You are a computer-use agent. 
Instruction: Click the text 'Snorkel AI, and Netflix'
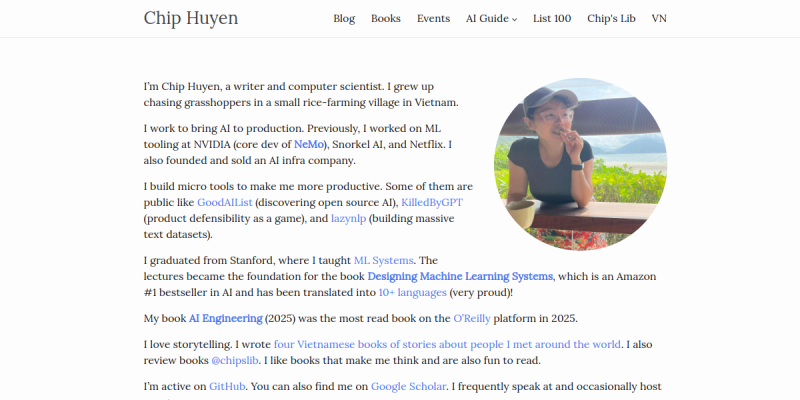pos(388,144)
